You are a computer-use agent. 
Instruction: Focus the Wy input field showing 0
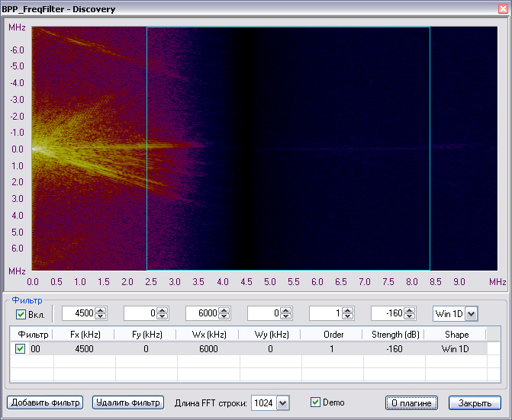[264, 313]
